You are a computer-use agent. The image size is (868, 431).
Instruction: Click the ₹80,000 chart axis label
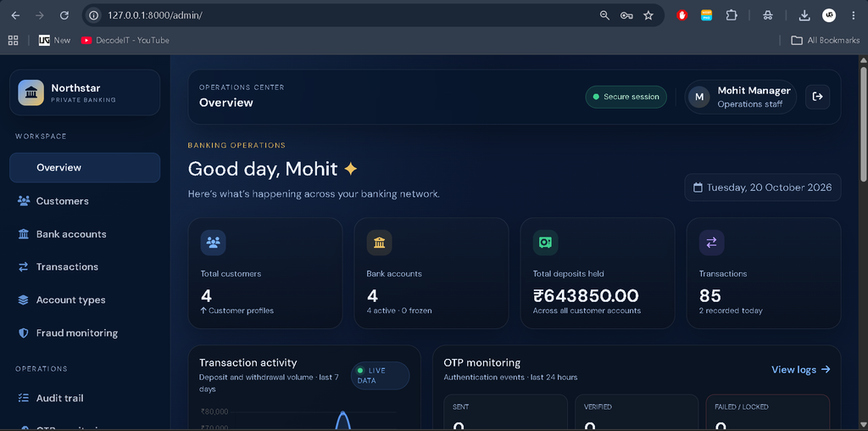point(214,411)
